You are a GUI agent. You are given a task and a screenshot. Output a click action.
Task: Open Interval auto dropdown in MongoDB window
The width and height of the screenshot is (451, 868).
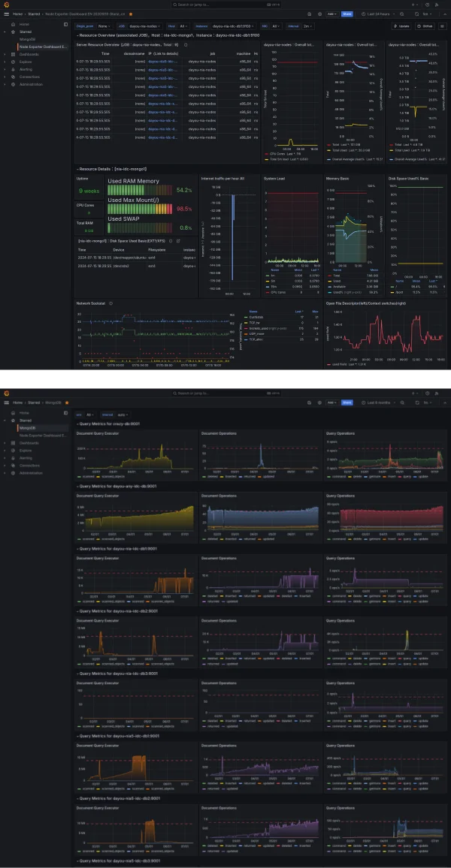tap(123, 414)
